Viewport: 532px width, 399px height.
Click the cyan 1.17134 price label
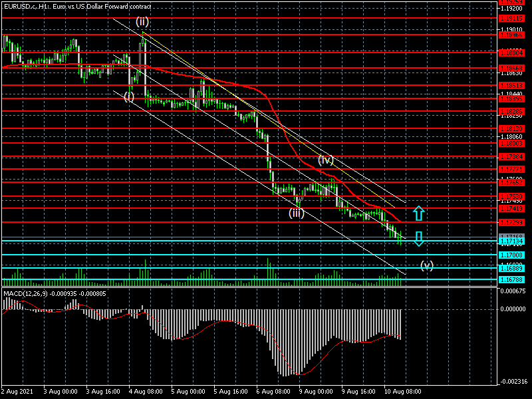pyautogui.click(x=511, y=241)
